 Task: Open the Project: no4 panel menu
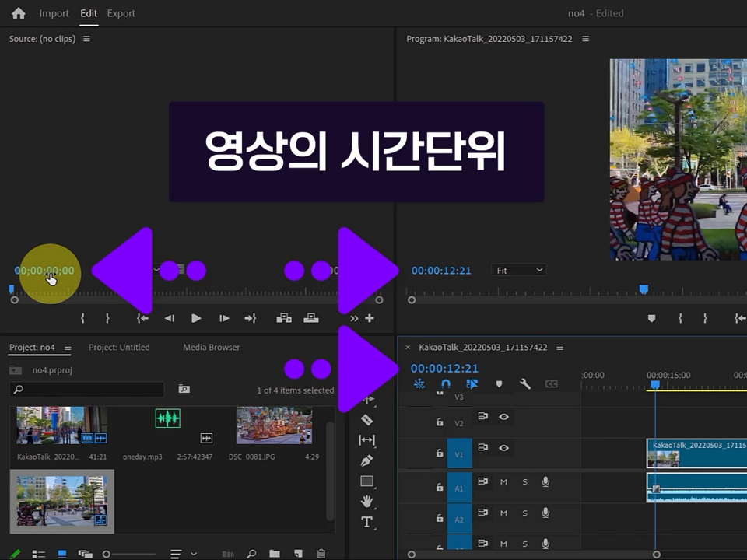point(68,347)
